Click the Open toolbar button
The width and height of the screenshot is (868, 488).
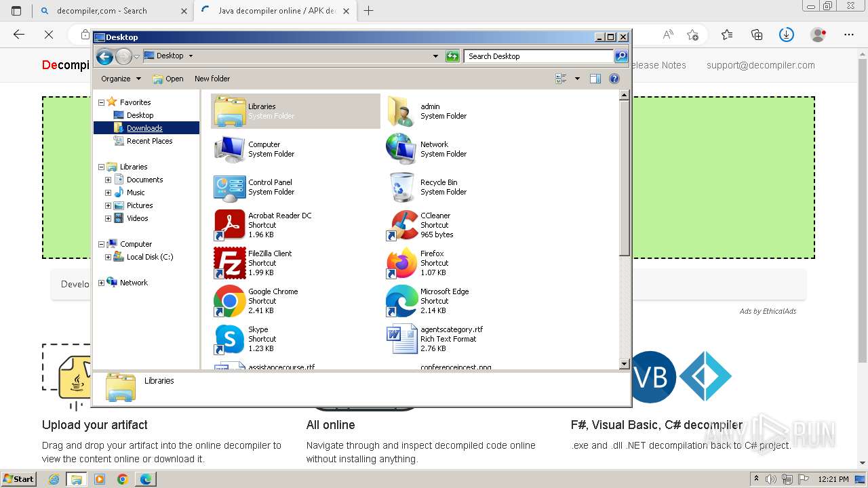pos(168,79)
